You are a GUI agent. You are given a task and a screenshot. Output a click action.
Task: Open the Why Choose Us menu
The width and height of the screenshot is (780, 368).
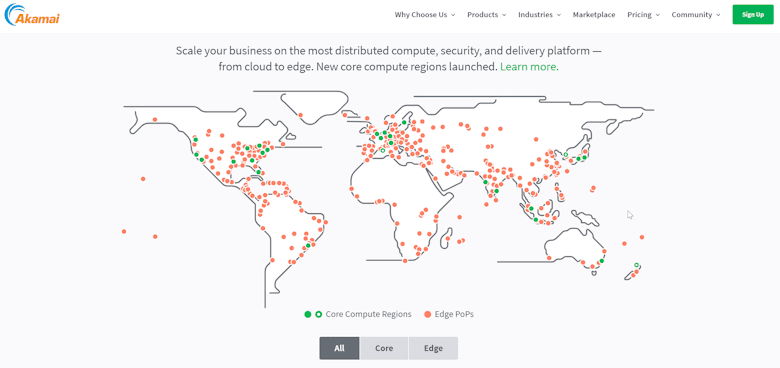[x=425, y=14]
